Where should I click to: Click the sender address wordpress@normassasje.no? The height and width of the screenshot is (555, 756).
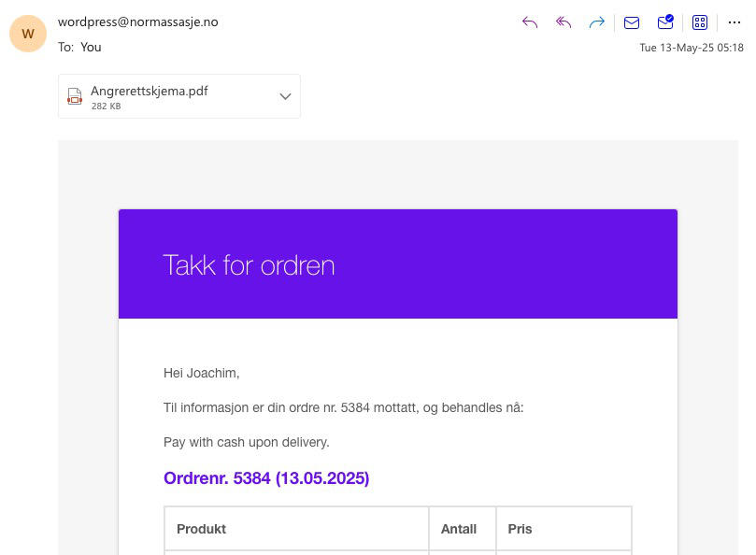[x=138, y=22]
